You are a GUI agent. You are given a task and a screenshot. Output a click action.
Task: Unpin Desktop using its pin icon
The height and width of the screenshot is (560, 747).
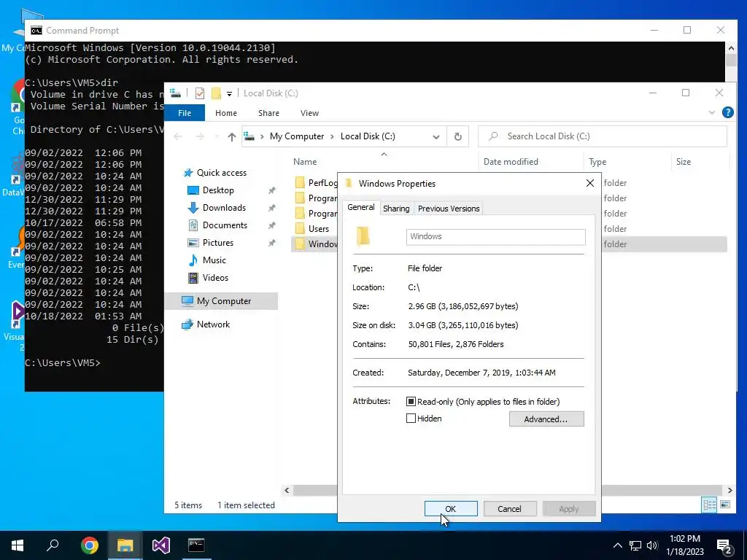(x=271, y=190)
